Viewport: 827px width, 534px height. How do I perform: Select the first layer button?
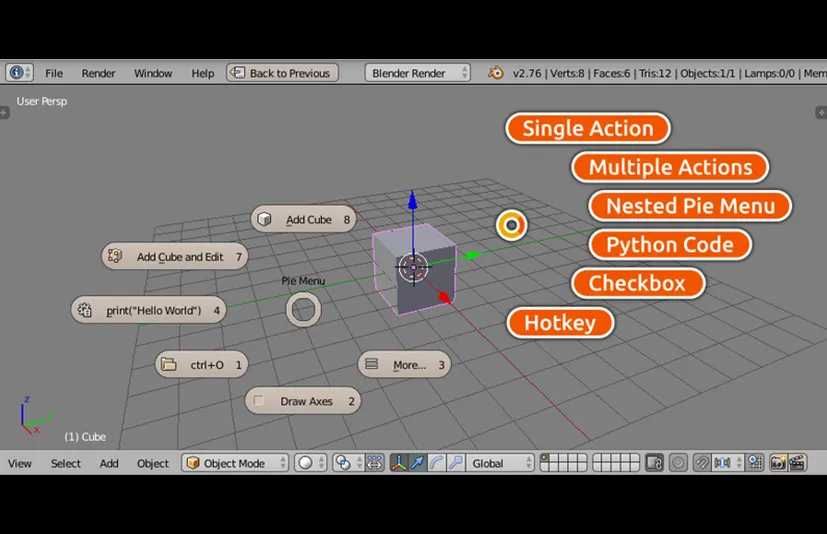click(x=545, y=458)
